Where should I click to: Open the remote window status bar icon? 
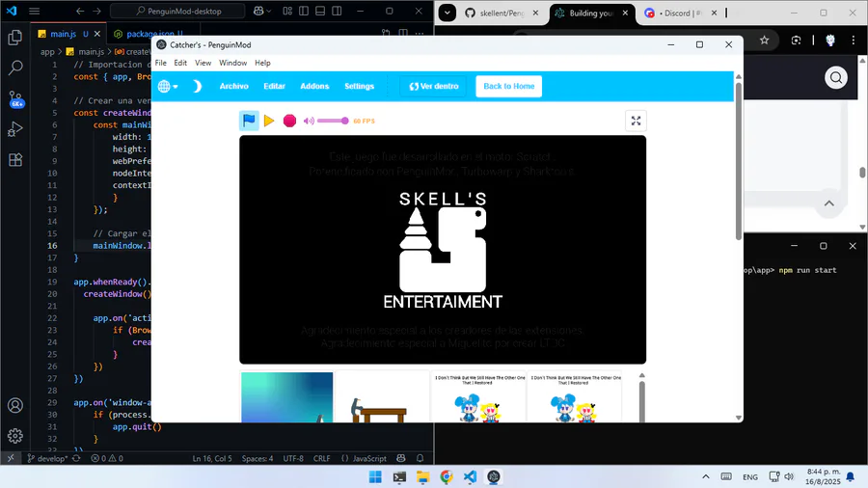[x=11, y=458]
